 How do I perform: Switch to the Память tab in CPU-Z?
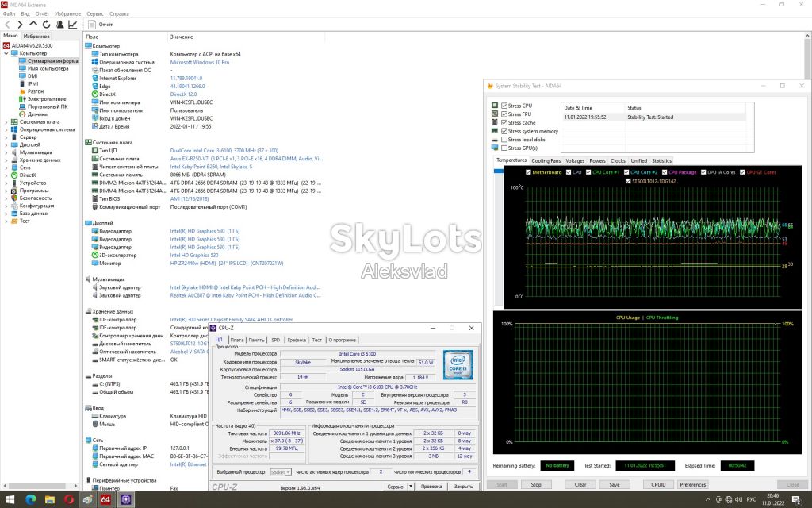256,340
